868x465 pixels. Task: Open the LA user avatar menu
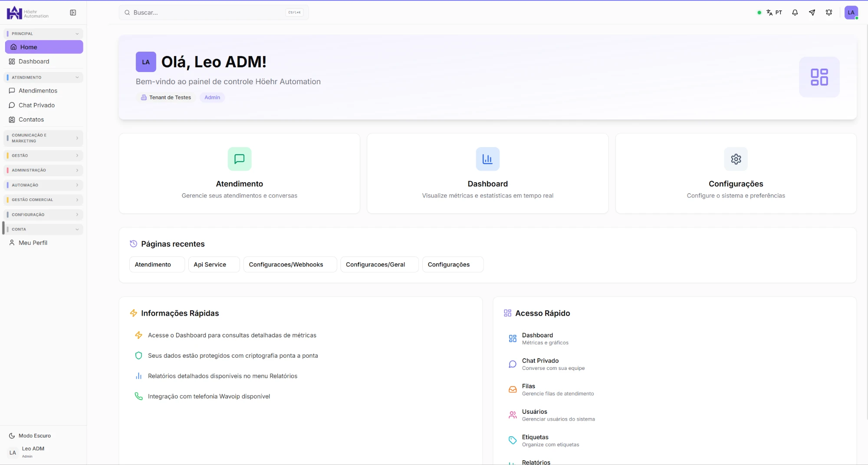[851, 13]
